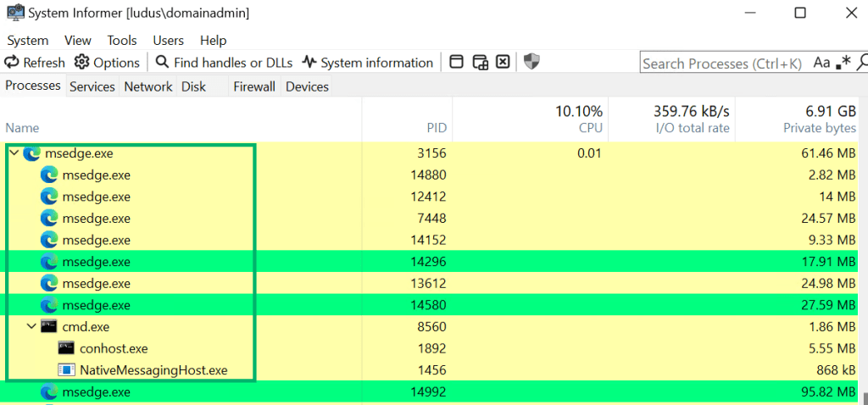Click the 61.46 MB private bytes cell

pos(826,153)
